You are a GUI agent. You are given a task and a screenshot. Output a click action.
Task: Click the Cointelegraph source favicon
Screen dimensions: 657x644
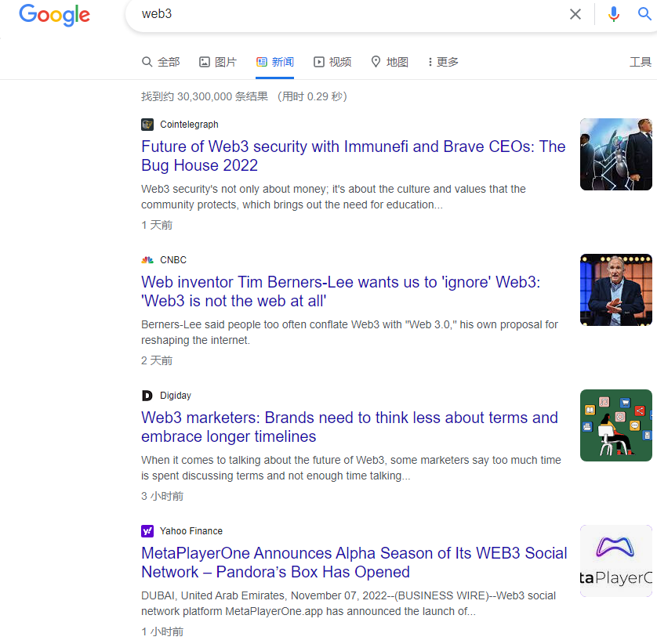coord(147,125)
